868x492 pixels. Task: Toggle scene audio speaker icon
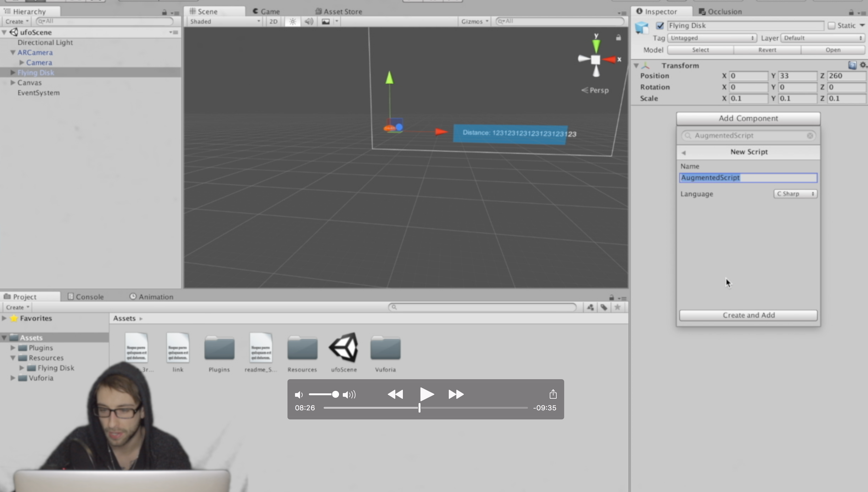pos(309,22)
